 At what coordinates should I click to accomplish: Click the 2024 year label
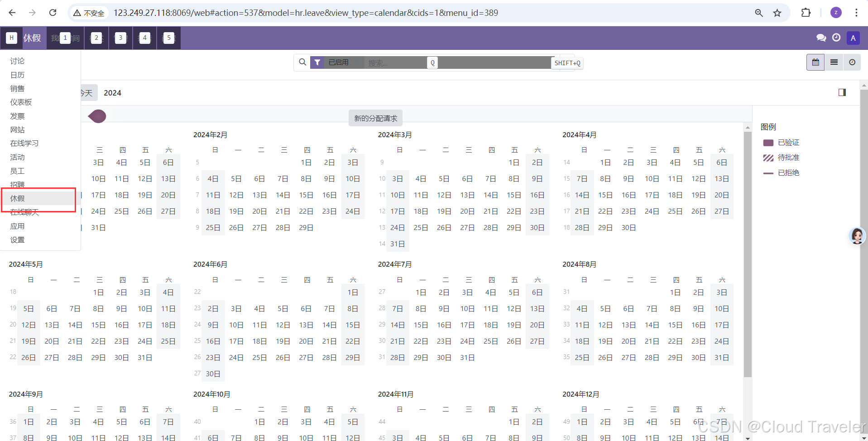[112, 93]
